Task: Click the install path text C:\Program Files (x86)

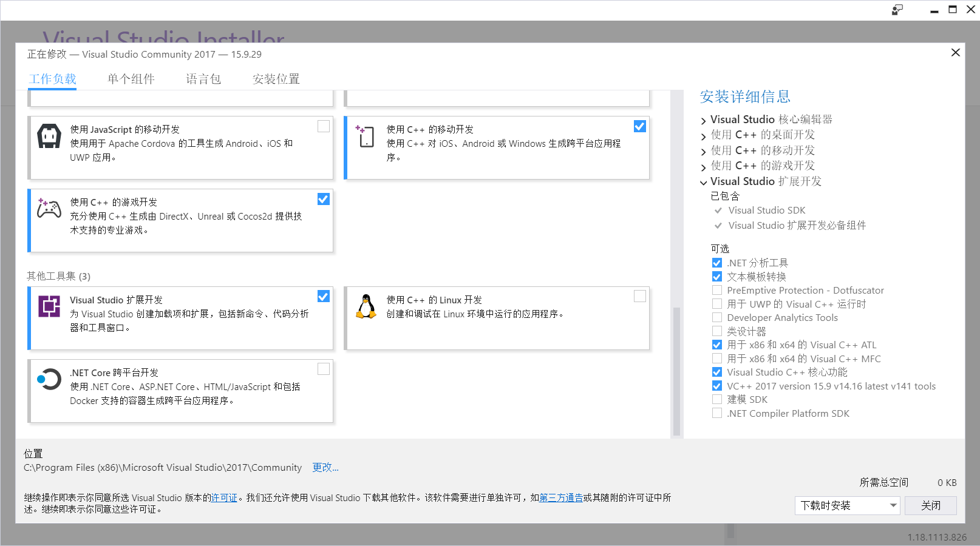Action: [x=163, y=467]
